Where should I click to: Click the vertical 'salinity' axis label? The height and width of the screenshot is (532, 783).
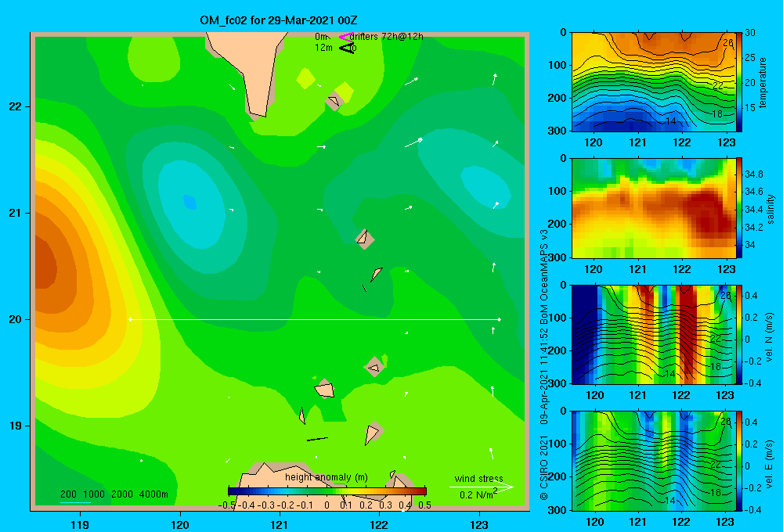coord(770,209)
